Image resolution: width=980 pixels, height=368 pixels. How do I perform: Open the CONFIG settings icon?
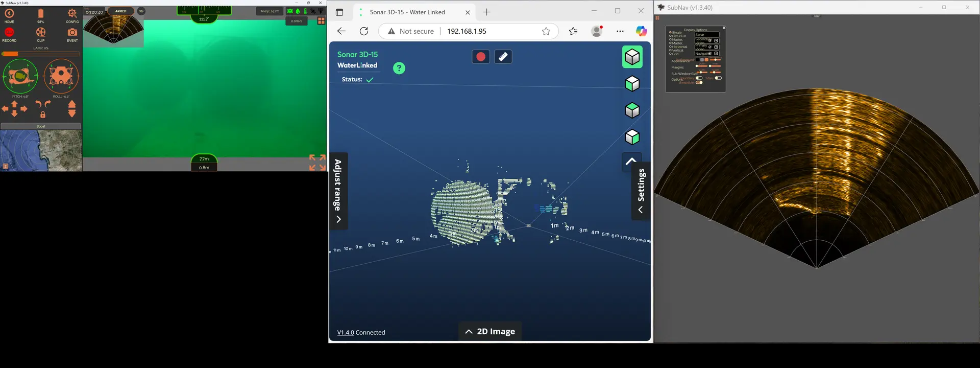(x=72, y=14)
